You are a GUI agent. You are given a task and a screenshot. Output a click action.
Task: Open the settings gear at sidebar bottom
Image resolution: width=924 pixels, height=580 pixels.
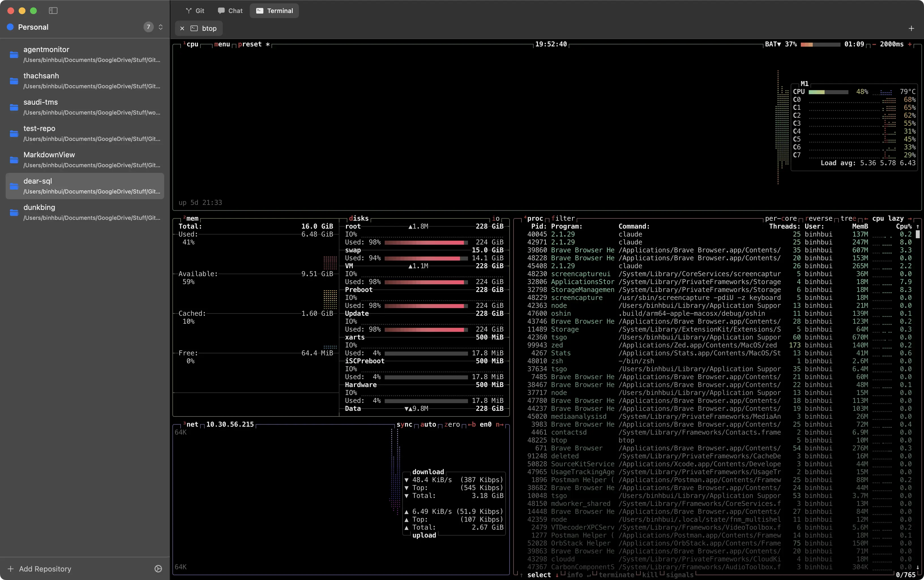point(158,568)
